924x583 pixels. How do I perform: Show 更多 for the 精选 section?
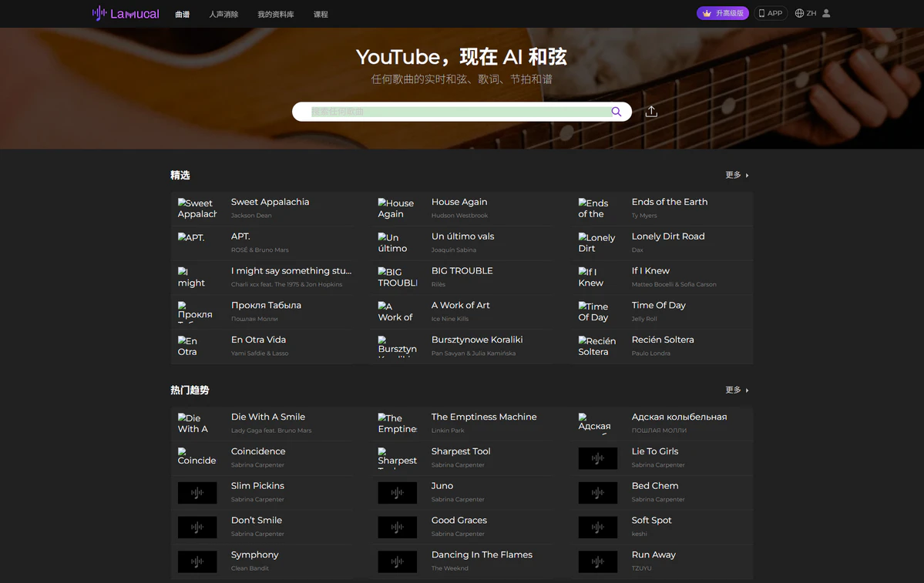[x=737, y=175]
